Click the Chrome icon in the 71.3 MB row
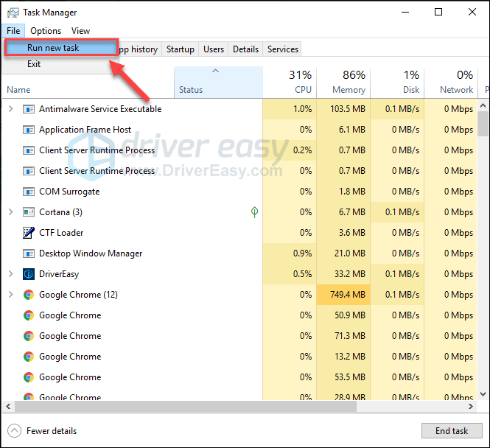Viewport: 490px width, 448px height. pyautogui.click(x=29, y=336)
